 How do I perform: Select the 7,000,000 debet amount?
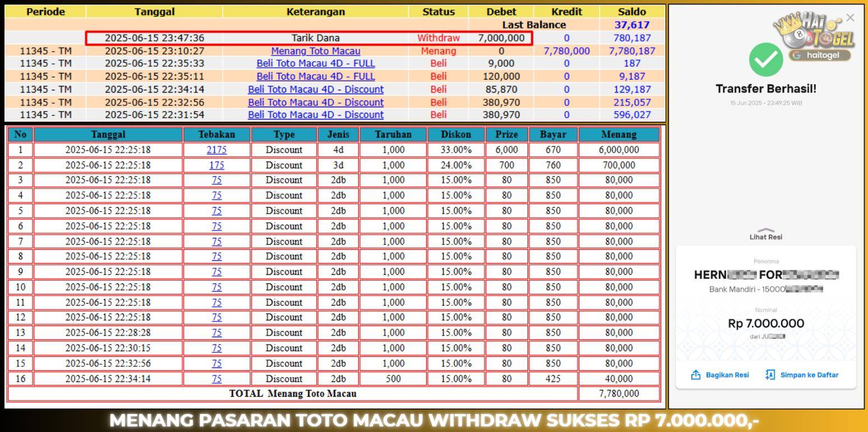[501, 38]
